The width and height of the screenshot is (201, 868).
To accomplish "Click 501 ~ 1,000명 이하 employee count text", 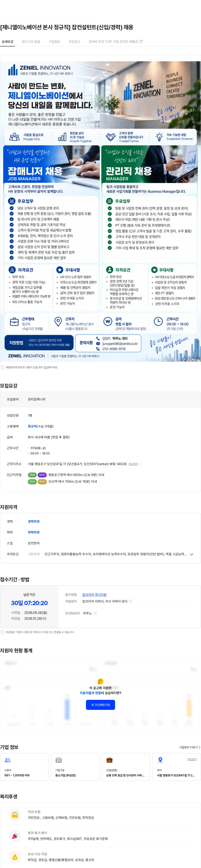I will point(17,775).
